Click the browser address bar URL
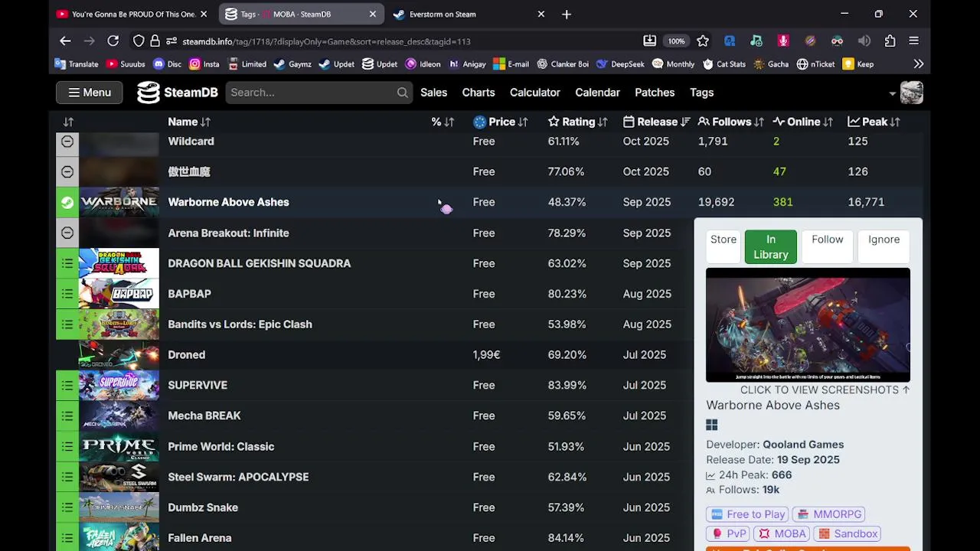 click(x=326, y=41)
